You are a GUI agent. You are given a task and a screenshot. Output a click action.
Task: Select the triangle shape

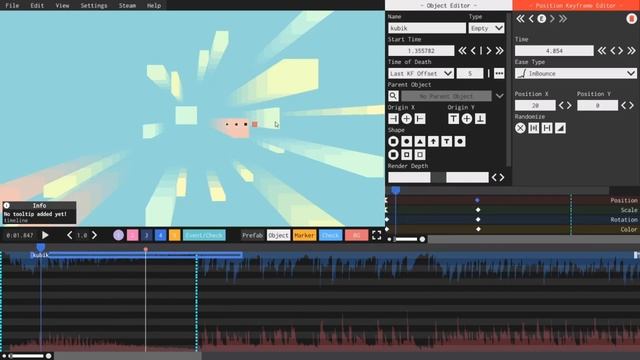pyautogui.click(x=420, y=141)
